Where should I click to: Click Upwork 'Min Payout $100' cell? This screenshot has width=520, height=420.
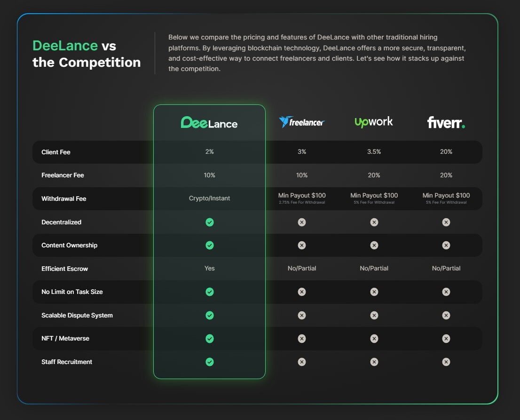374,195
